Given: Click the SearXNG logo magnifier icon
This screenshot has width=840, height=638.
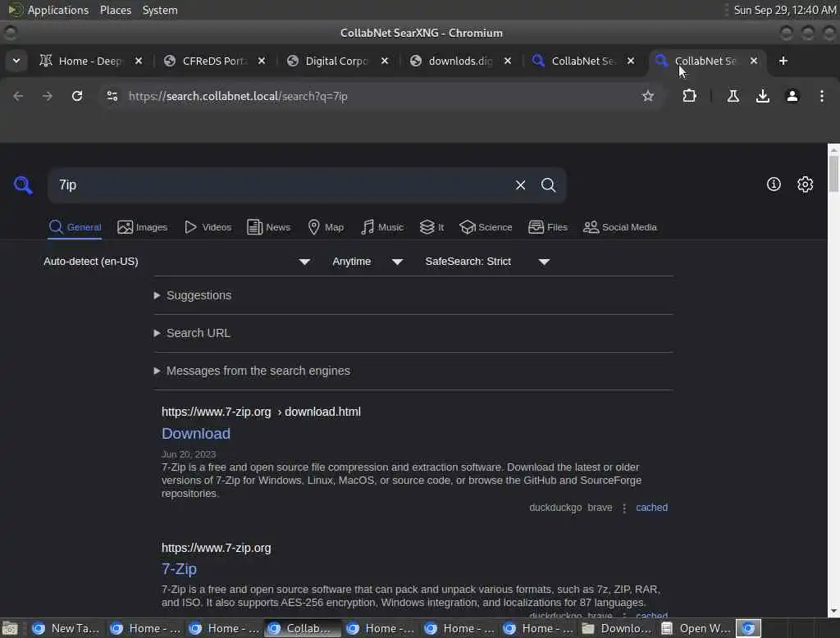Looking at the screenshot, I should pyautogui.click(x=23, y=185).
